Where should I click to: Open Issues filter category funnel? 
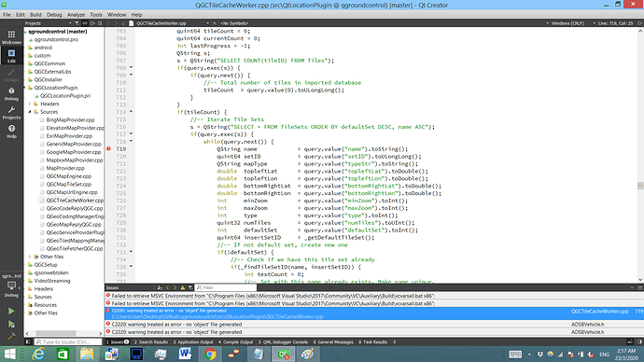coord(190,287)
